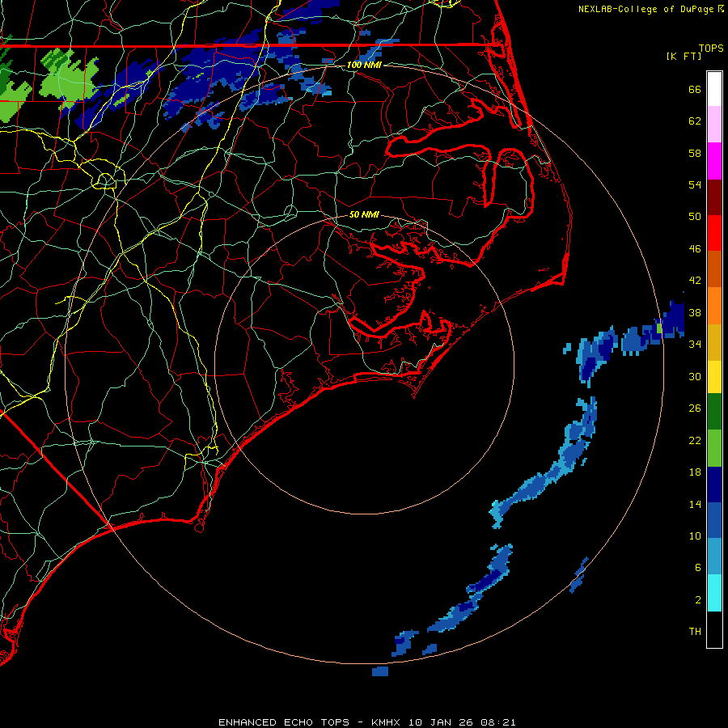Click the black TH swatch in legend
The height and width of the screenshot is (728, 728).
pyautogui.click(x=714, y=629)
